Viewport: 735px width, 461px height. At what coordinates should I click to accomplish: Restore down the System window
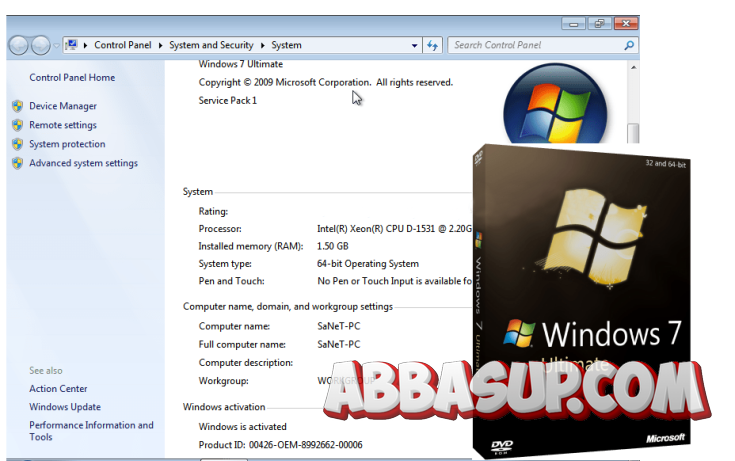click(600, 23)
